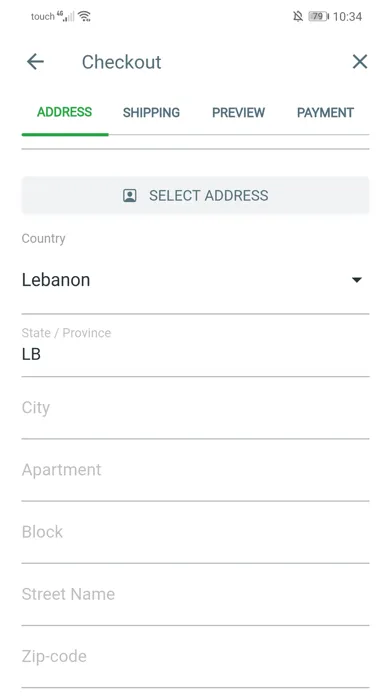
Task: Click the Select Address button
Action: coord(195,195)
